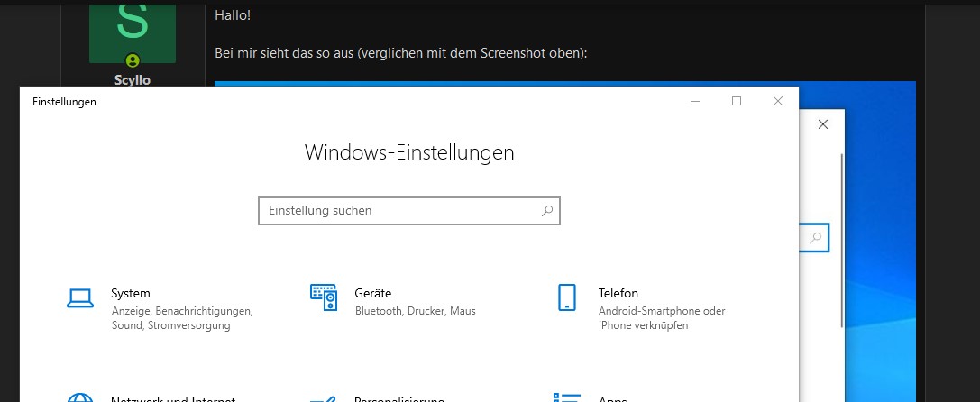Click text 'Anzeige, Benachrichtigungen, Sound, Stromversorgung'

[182, 318]
